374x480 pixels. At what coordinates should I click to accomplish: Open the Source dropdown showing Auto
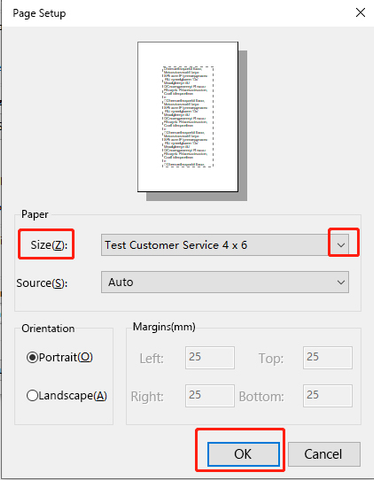[225, 282]
